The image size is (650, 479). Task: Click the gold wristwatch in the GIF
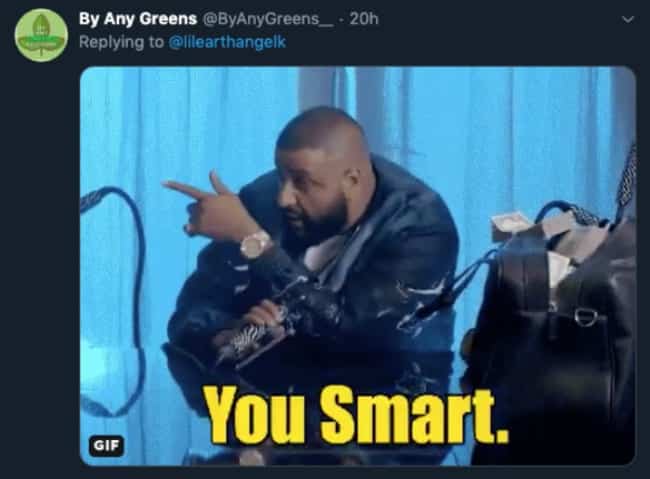coord(255,245)
